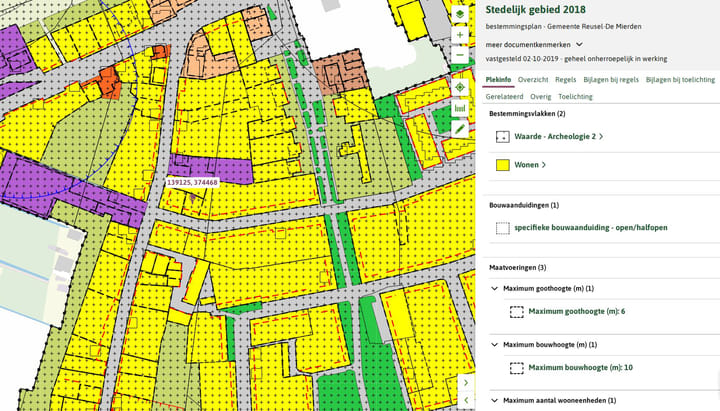Expand meer documentkenmerken
Image resolution: width=720 pixels, height=411 pixels.
coord(534,45)
